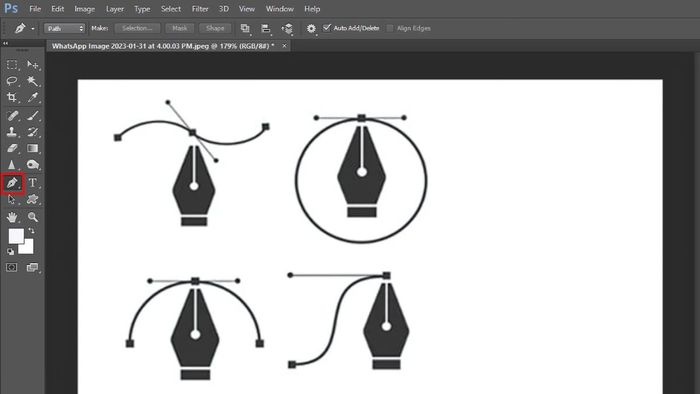Select the Eyedropper tool
Viewport: 700px width, 394px height.
33,97
